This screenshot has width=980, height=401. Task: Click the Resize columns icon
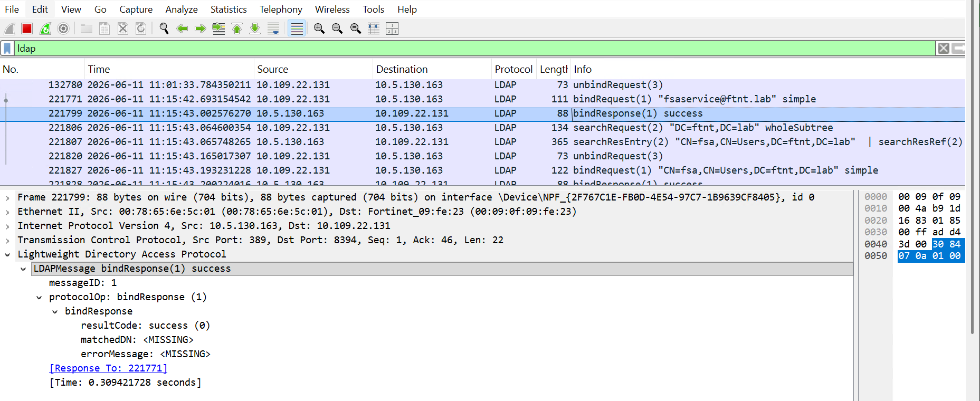pos(374,28)
